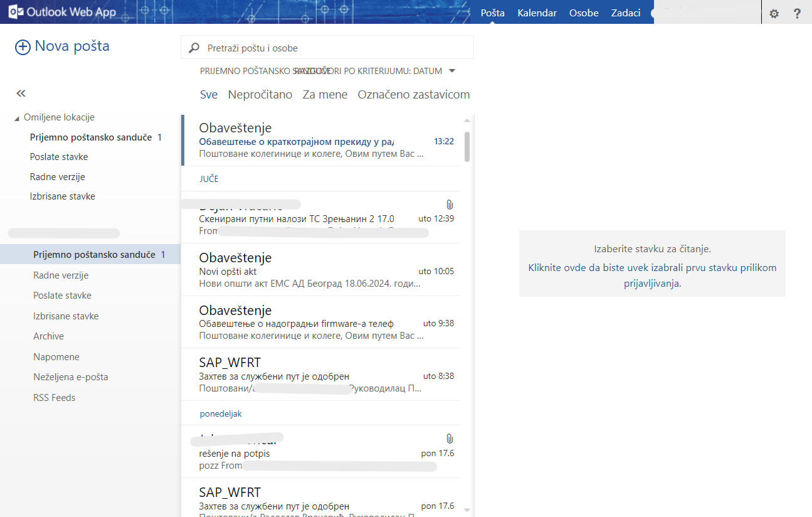Open mailbox Izbrisane stavke folder

pos(66,316)
